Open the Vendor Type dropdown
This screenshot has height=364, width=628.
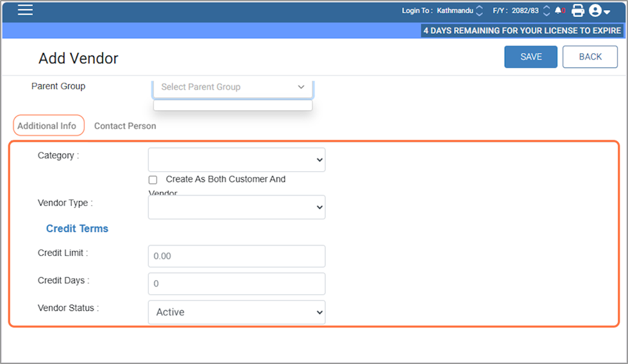[x=236, y=207]
